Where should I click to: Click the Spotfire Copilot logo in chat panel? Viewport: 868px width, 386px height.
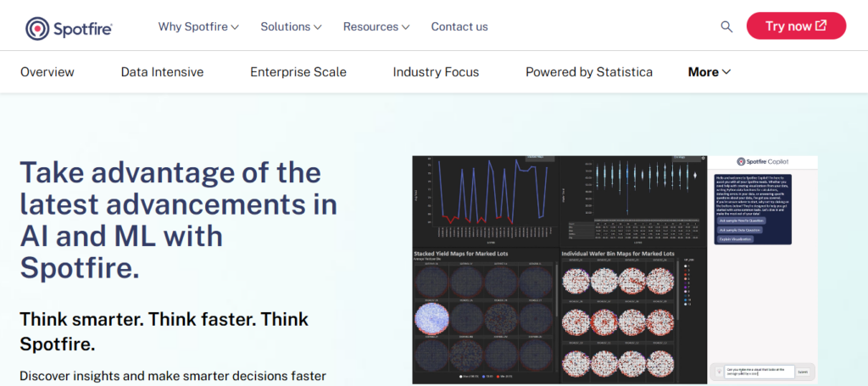(x=762, y=162)
